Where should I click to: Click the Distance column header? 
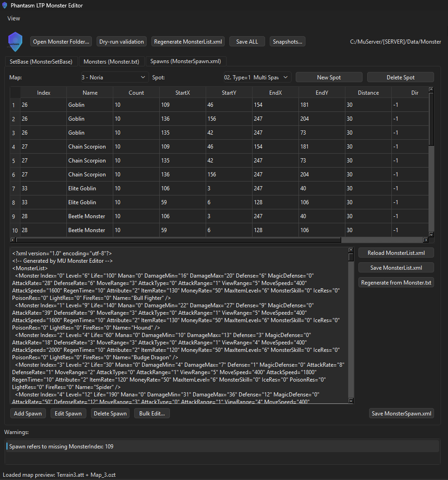pyautogui.click(x=369, y=93)
